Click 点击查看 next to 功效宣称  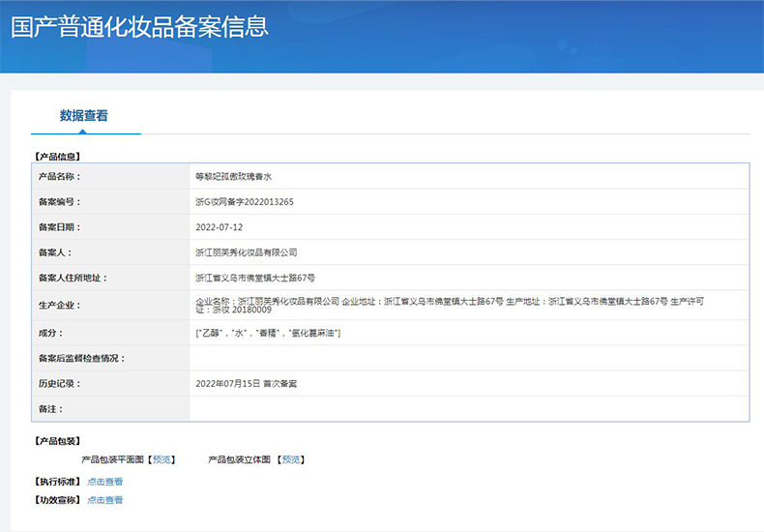coord(104,500)
